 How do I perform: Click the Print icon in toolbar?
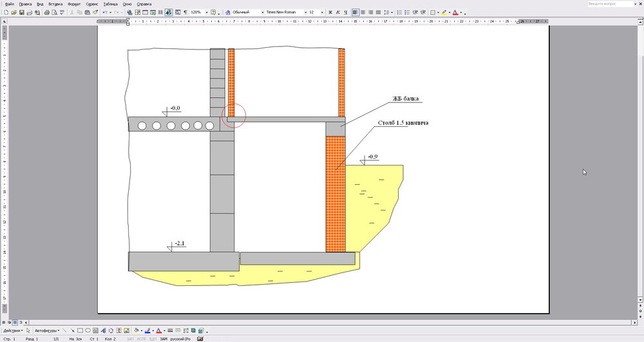46,12
